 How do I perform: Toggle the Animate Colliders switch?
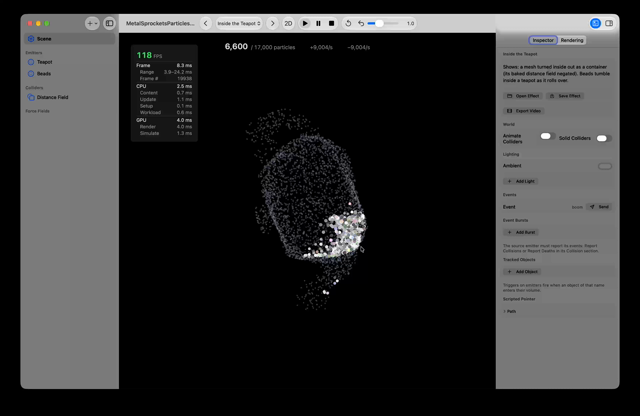coord(547,136)
